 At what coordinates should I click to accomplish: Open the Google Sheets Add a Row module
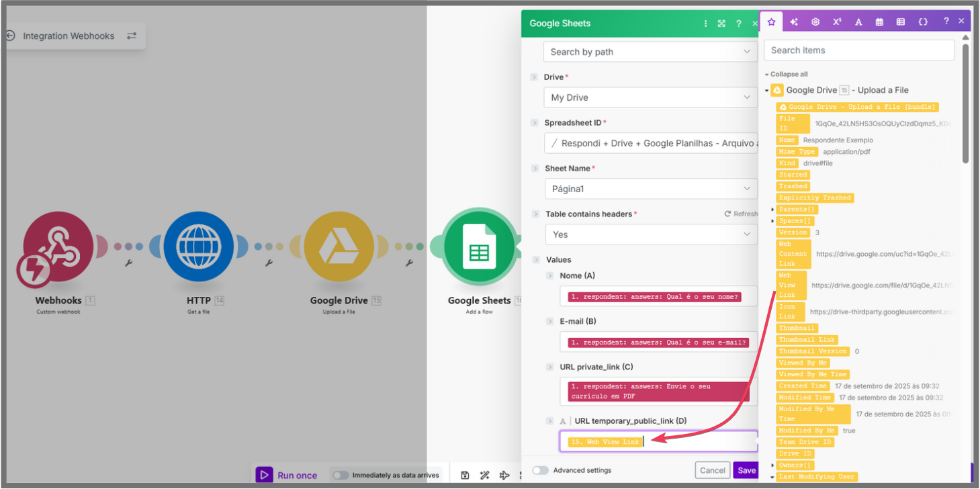[x=479, y=246]
